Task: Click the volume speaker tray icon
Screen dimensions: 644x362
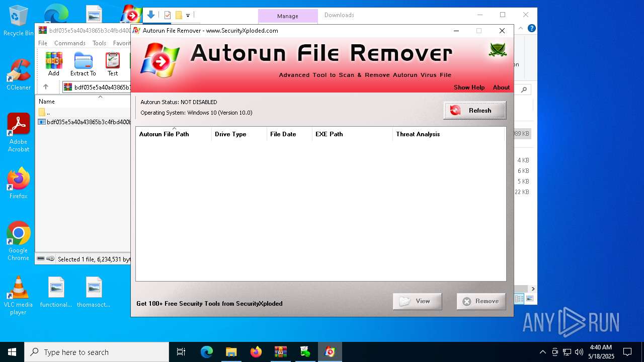Action: [579, 352]
